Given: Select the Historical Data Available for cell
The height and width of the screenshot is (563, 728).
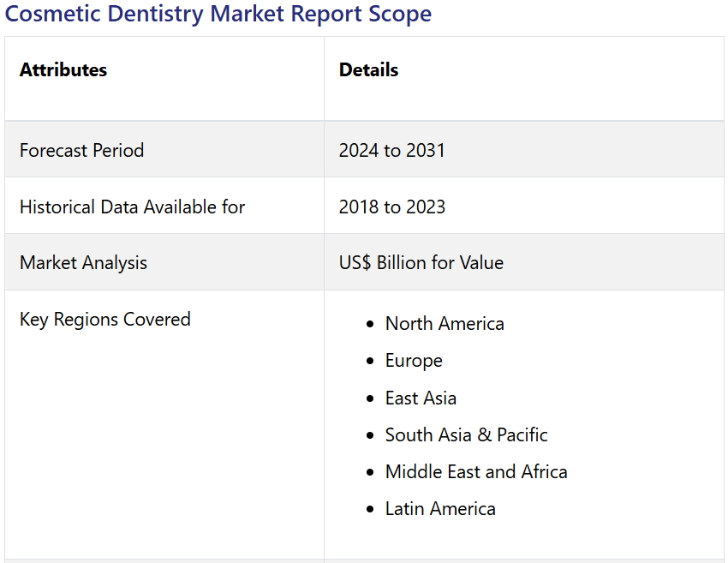Looking at the screenshot, I should point(132,207).
